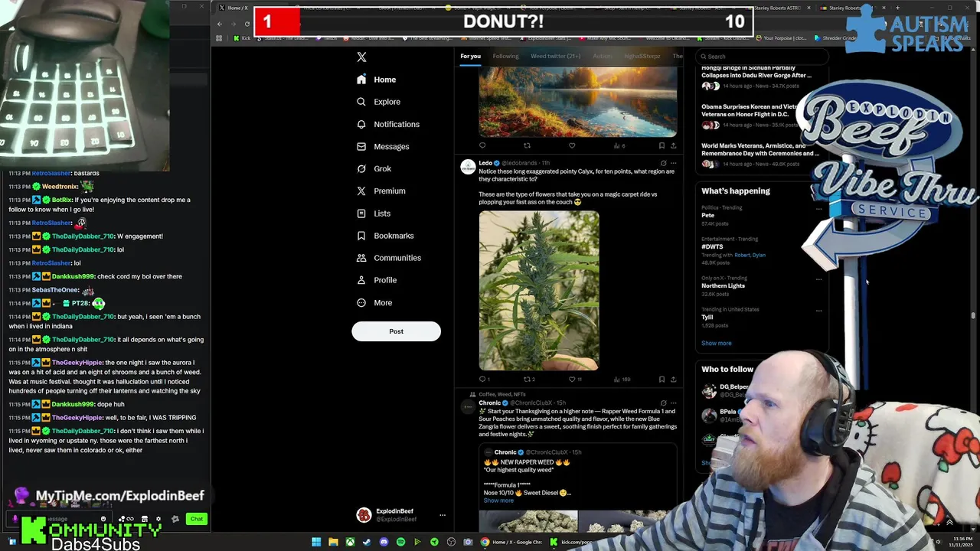Repost Ledo's cannabis plant post
Screen dimensions: 980x551
coord(528,379)
